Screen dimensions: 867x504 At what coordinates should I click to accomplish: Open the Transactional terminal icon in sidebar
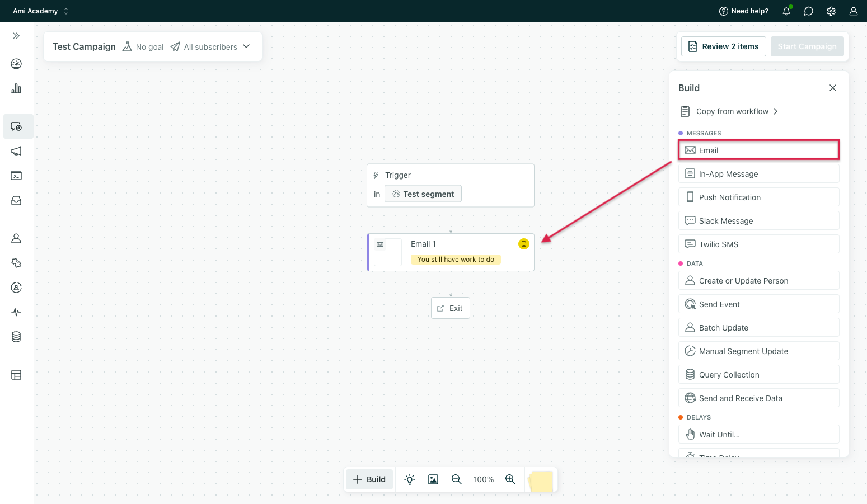(16, 176)
